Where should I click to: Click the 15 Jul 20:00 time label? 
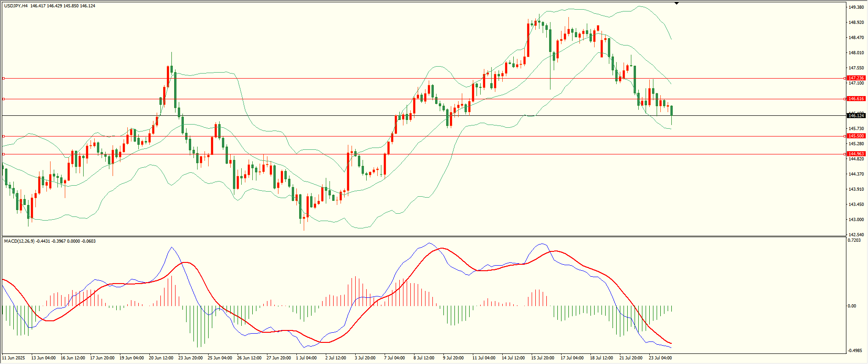[x=543, y=358]
